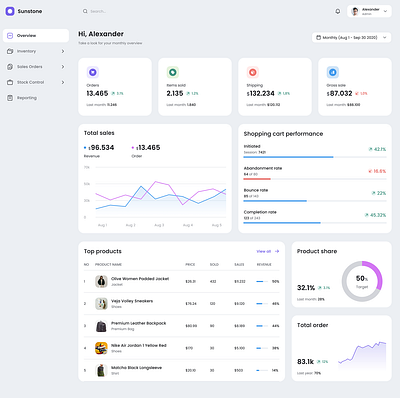Focus the Search input field
This screenshot has width=400, height=398.
[x=98, y=11]
